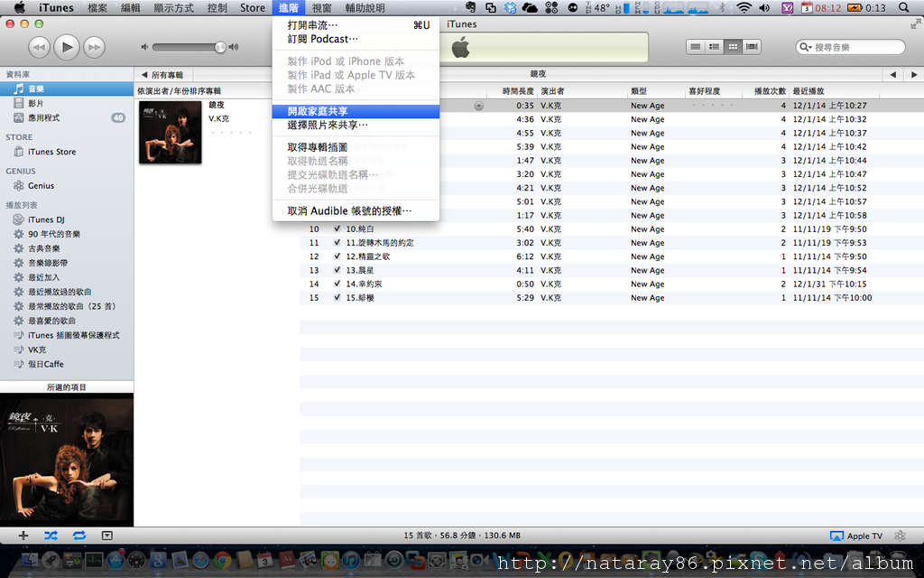The height and width of the screenshot is (578, 924).
Task: Click the Wi-Fi status icon in menu bar
Action: 744,7
